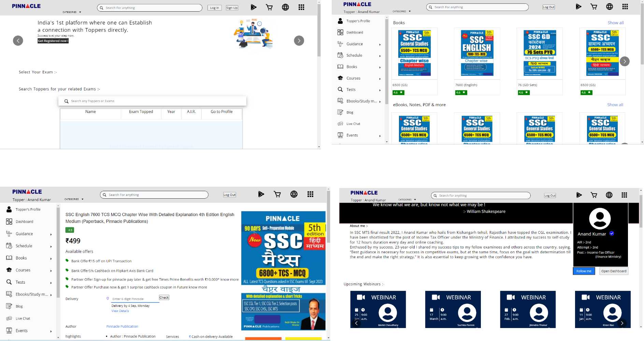This screenshot has width=644, height=341.
Task: Click the location pin beside the pincode field
Action: click(x=108, y=299)
